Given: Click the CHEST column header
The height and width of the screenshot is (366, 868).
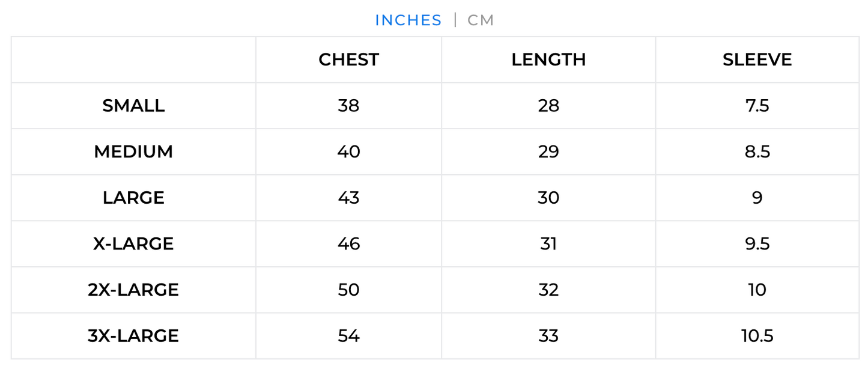Looking at the screenshot, I should 348,59.
